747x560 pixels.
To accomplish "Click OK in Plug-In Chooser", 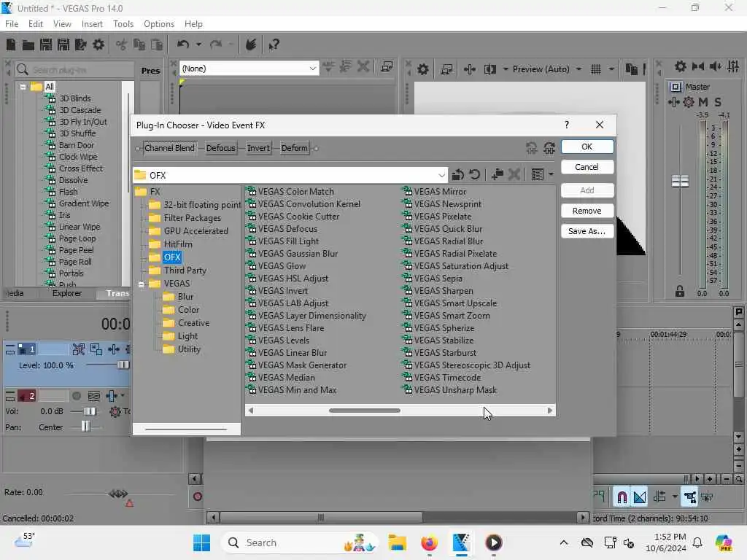I will (x=587, y=147).
